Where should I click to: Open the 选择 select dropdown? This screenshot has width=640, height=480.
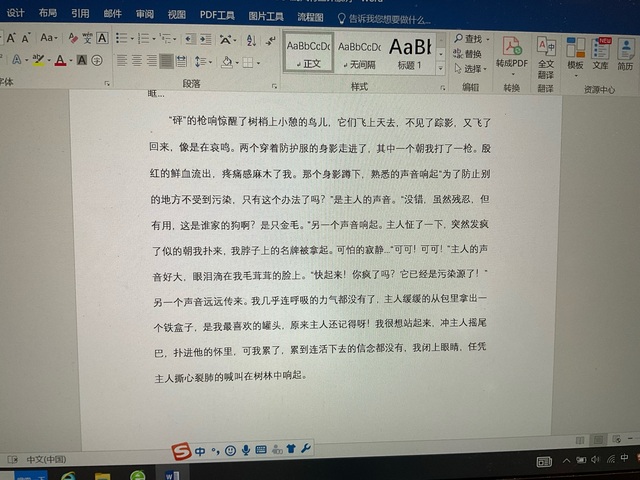tap(472, 68)
